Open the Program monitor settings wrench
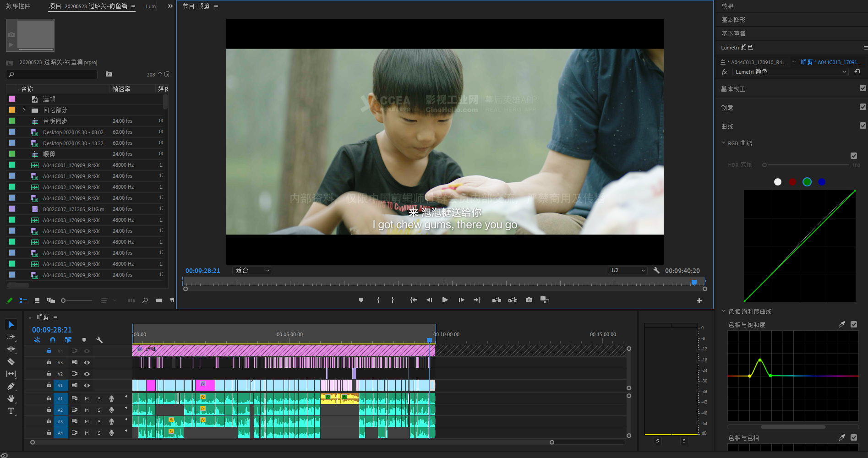Viewport: 868px width, 458px height. [656, 271]
